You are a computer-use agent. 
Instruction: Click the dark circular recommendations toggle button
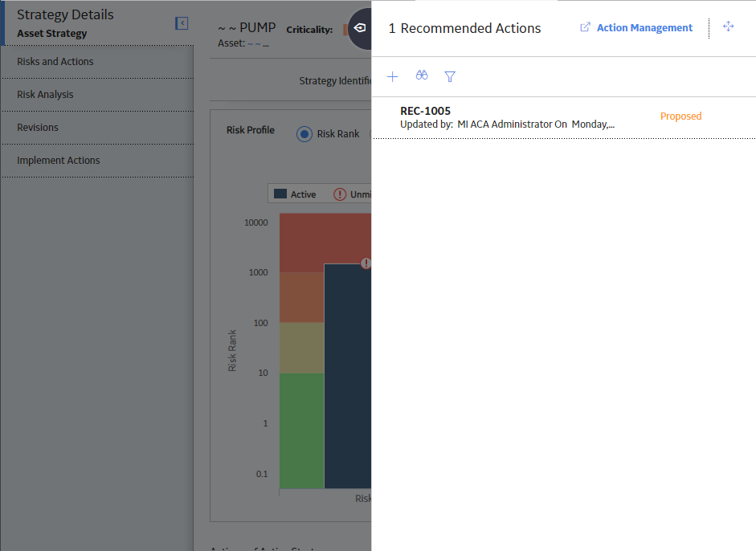pos(360,28)
